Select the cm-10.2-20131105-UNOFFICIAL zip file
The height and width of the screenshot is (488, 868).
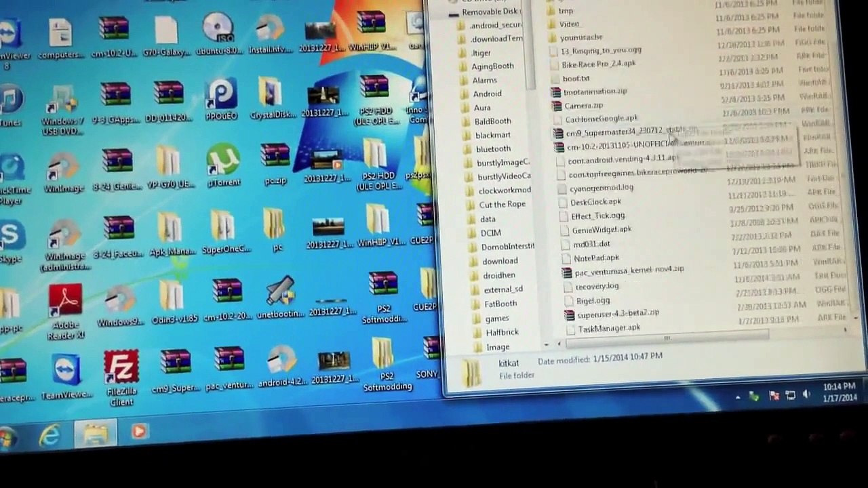pyautogui.click(x=631, y=145)
